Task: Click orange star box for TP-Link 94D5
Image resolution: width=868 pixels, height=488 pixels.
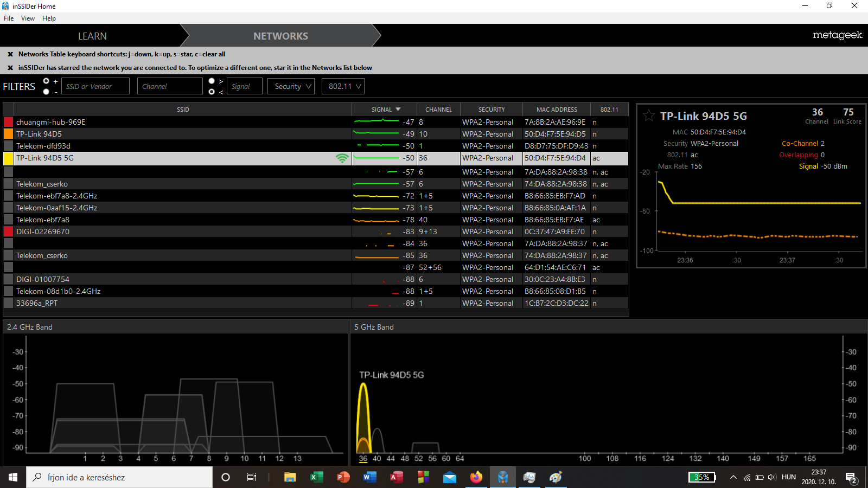Action: [8, 134]
